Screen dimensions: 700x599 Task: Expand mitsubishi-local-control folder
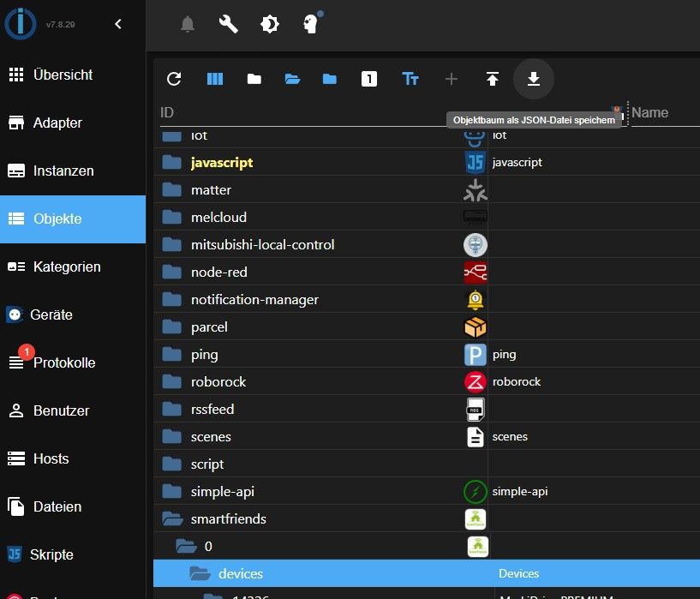[x=172, y=244]
